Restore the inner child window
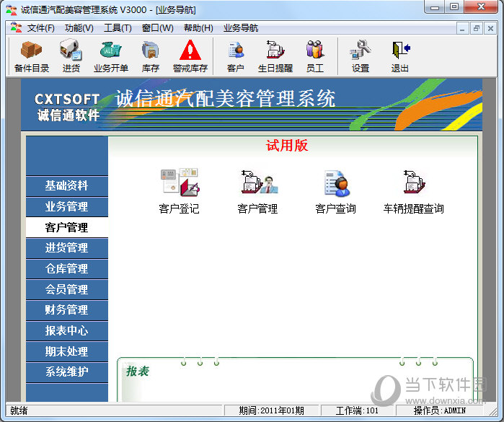The width and height of the screenshot is (504, 422). (477, 29)
